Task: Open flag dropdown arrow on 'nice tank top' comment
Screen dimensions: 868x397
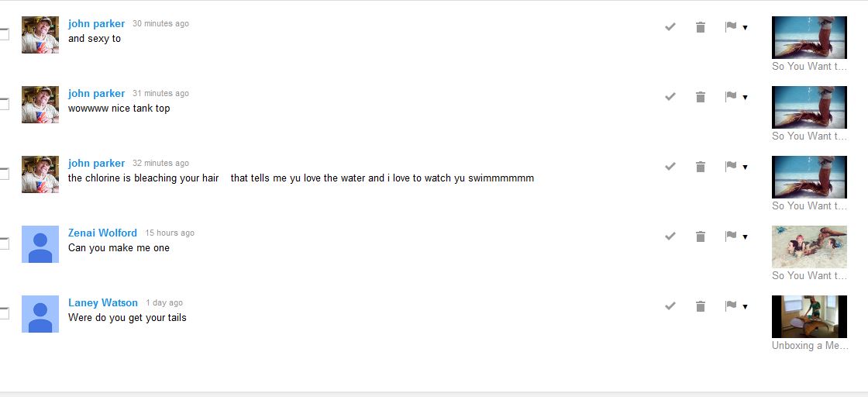Action: 745,98
